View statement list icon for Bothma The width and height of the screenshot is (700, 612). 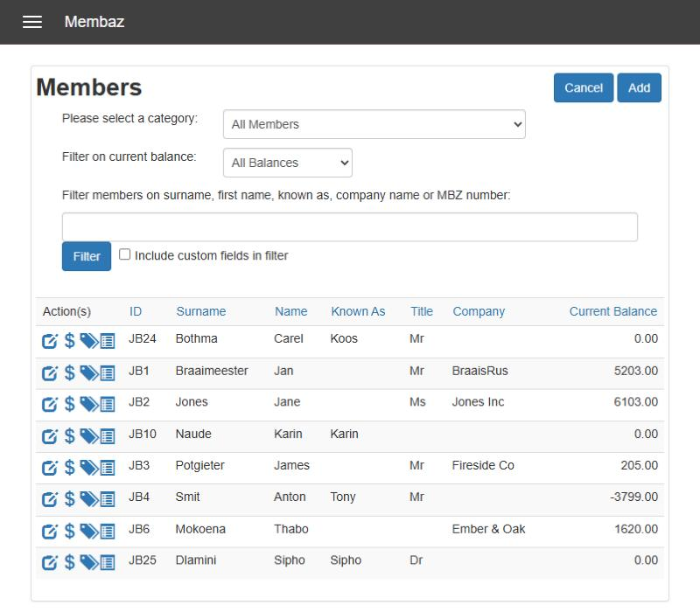pos(107,341)
